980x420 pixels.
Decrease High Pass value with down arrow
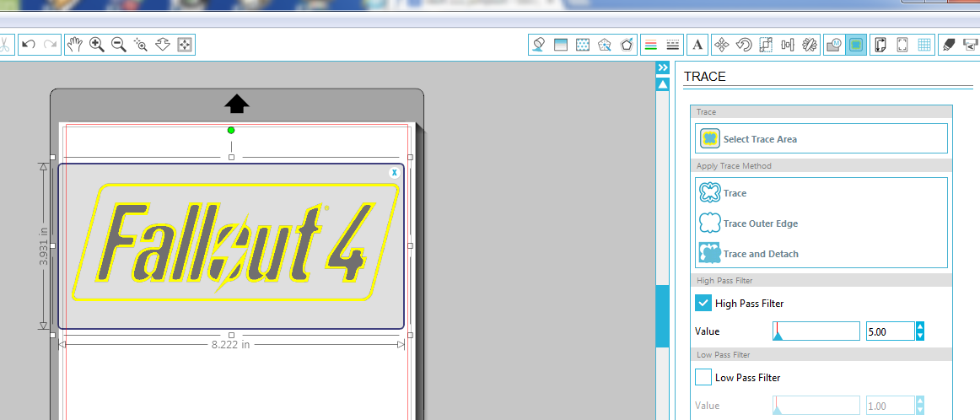pos(920,336)
